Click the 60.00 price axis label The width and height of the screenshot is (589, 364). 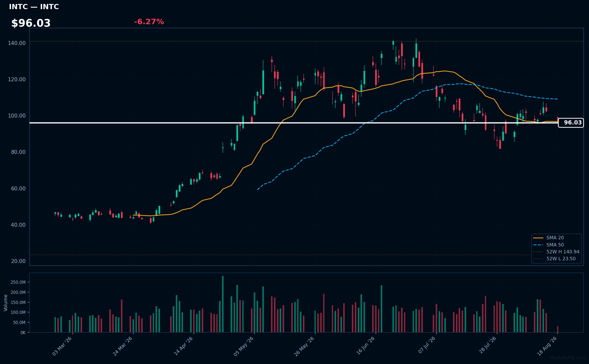[18, 188]
